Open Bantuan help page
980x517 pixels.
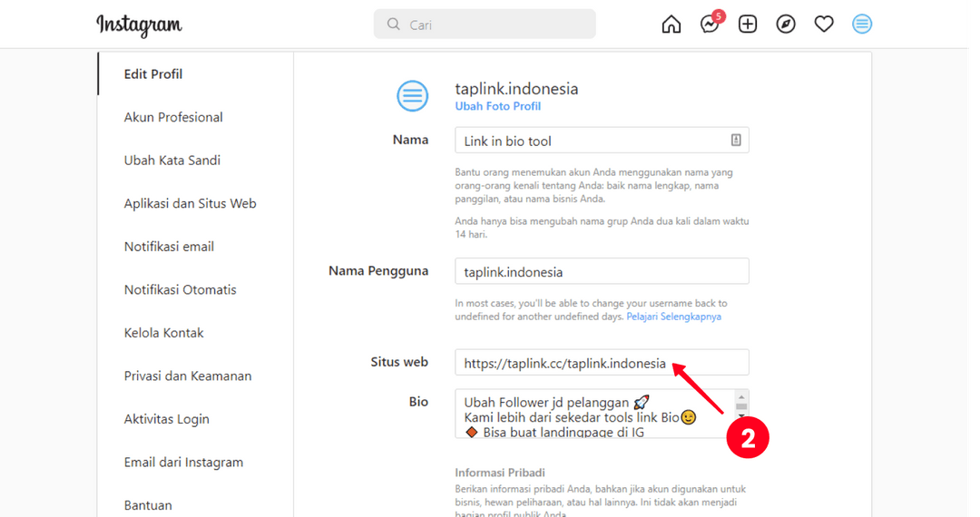[x=148, y=505]
